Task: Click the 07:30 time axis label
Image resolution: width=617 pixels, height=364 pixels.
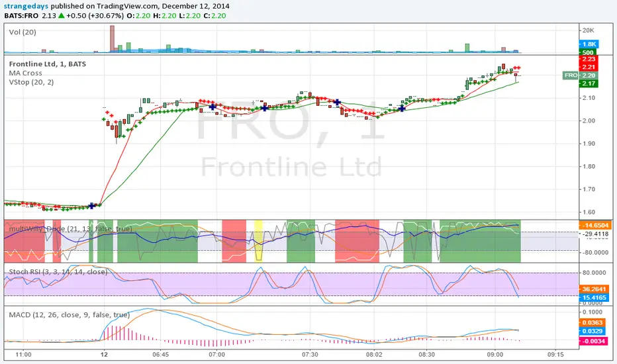Action: click(310, 355)
